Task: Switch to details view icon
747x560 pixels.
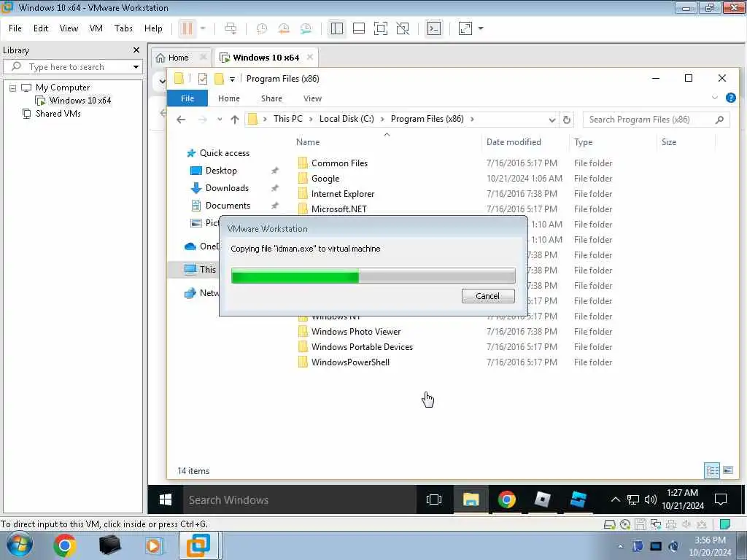Action: coord(712,471)
